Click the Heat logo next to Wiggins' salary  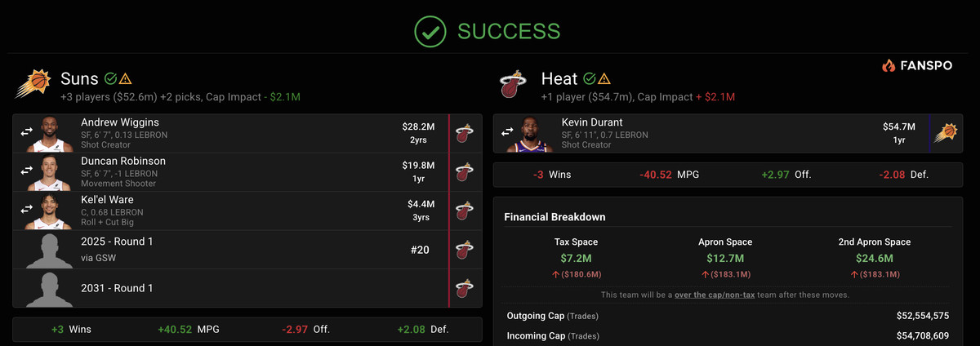[x=465, y=133]
